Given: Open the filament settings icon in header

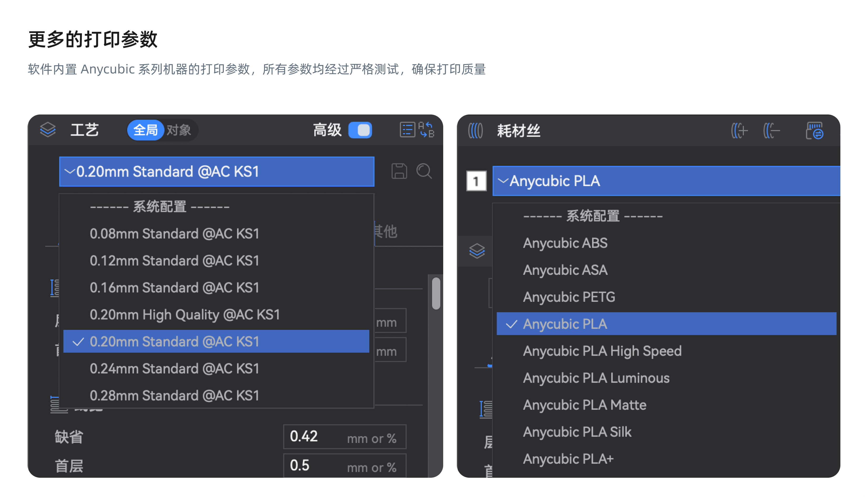Looking at the screenshot, I should coord(815,131).
